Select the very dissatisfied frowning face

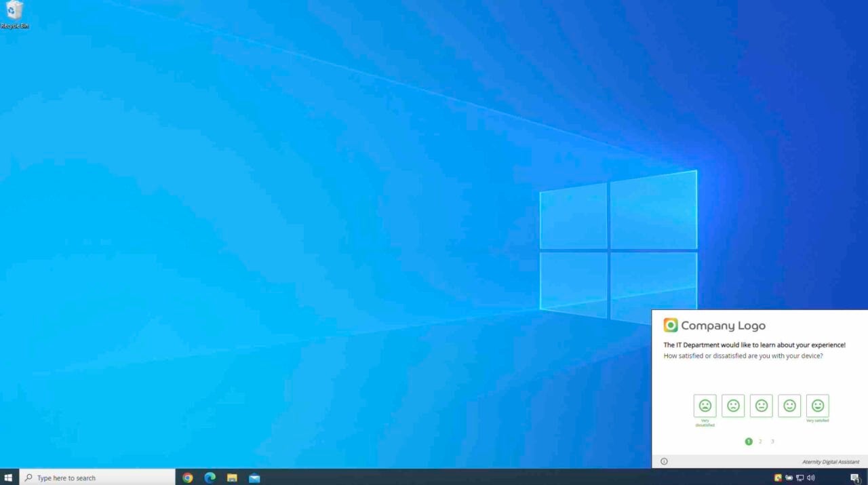[x=705, y=406]
